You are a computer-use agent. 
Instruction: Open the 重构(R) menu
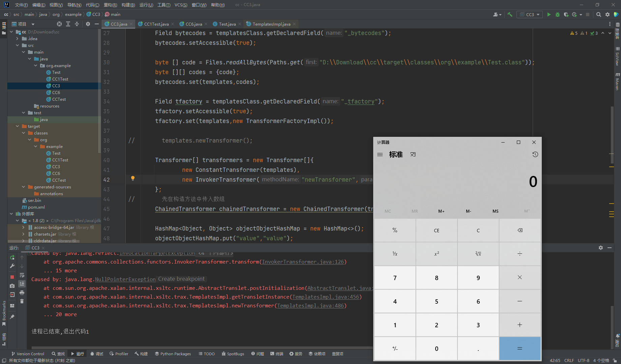(x=110, y=5)
